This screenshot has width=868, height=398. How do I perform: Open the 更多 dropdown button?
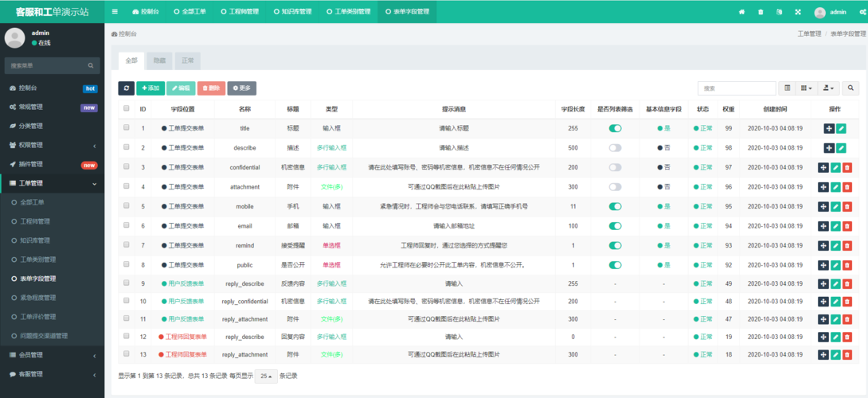(241, 88)
